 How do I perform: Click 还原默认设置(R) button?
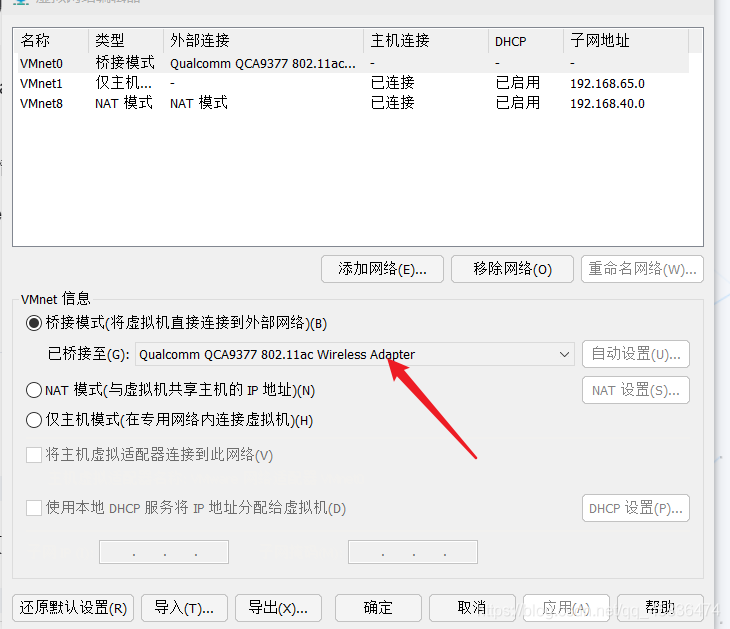pyautogui.click(x=73, y=608)
